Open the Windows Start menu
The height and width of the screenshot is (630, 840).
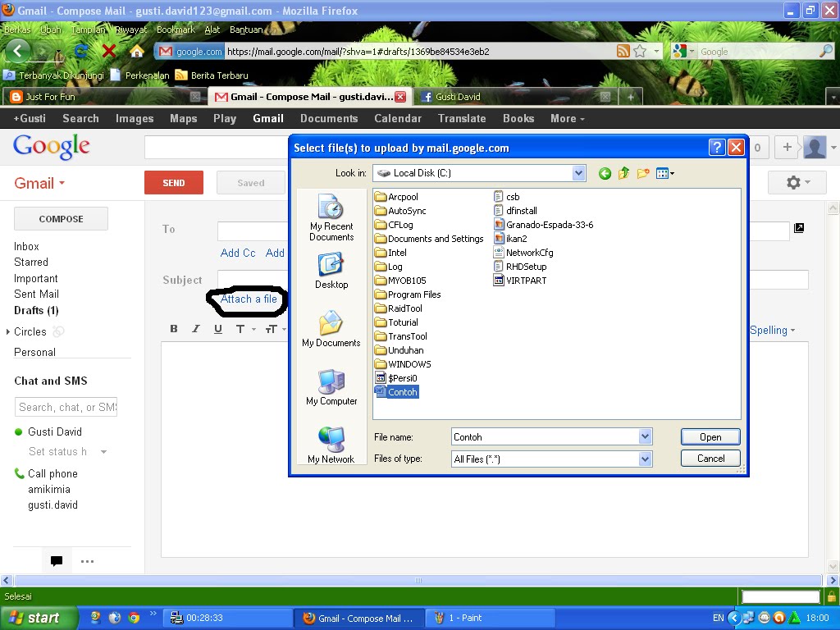click(38, 618)
